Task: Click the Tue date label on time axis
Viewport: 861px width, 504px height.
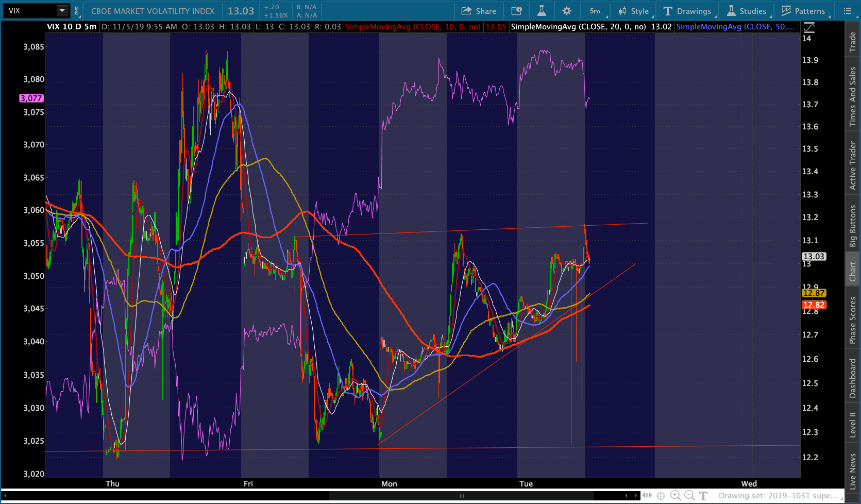Action: (x=526, y=483)
